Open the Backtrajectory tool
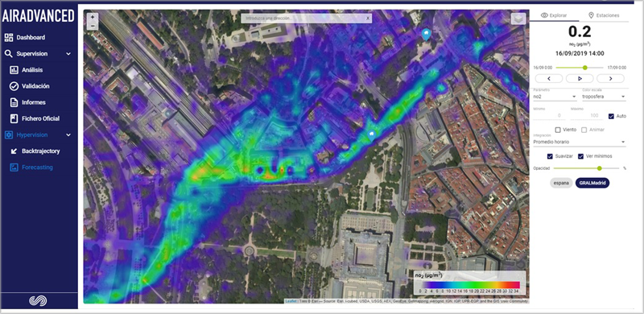644x314 pixels. (x=35, y=151)
